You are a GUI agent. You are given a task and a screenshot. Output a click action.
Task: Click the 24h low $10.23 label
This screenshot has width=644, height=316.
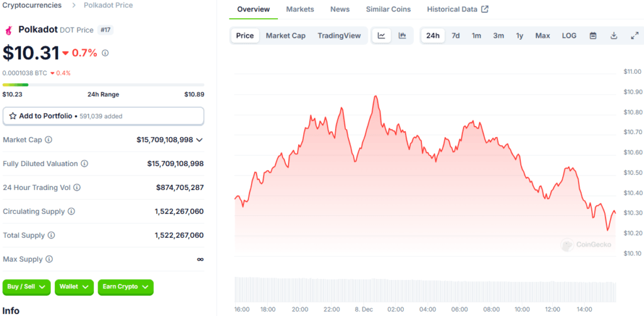[13, 94]
